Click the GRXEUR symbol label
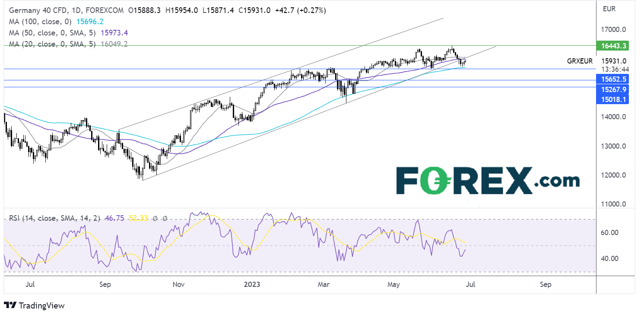Viewport: 644px width, 334px height. point(580,61)
